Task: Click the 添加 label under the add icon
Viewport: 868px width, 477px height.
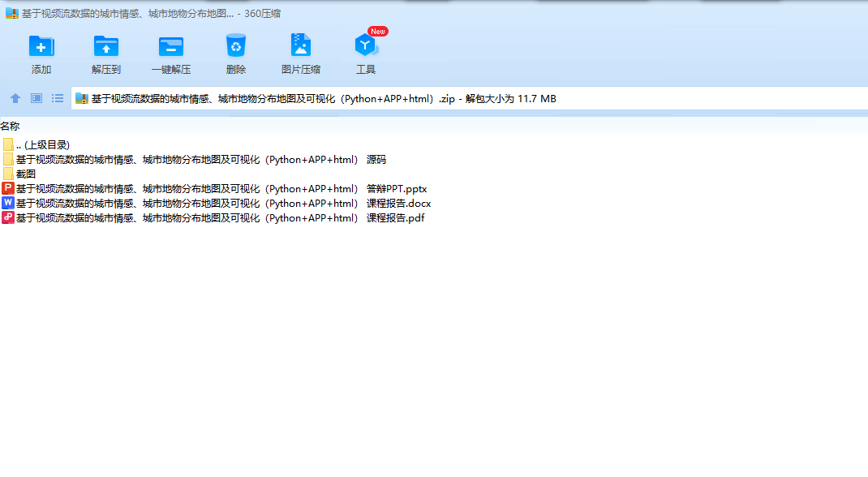Action: (x=41, y=70)
